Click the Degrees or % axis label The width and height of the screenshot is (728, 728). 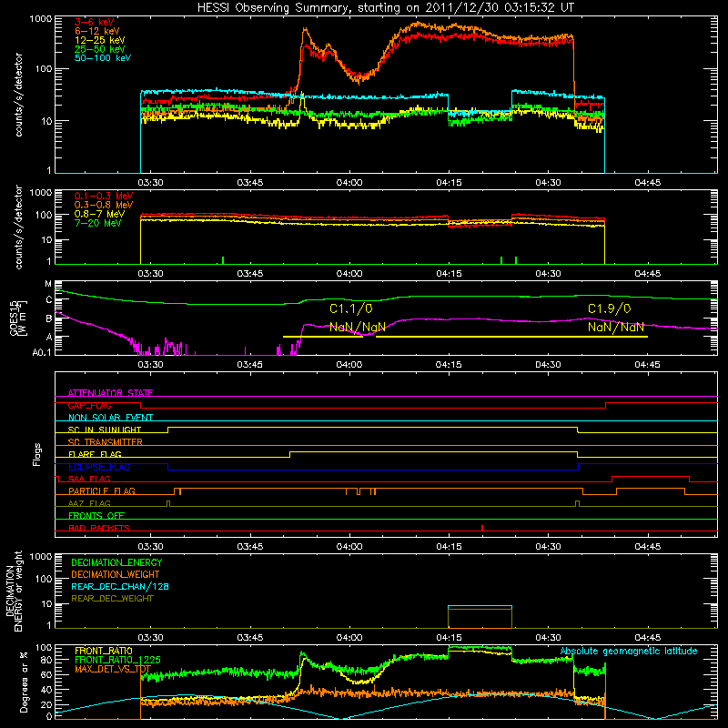click(24, 682)
